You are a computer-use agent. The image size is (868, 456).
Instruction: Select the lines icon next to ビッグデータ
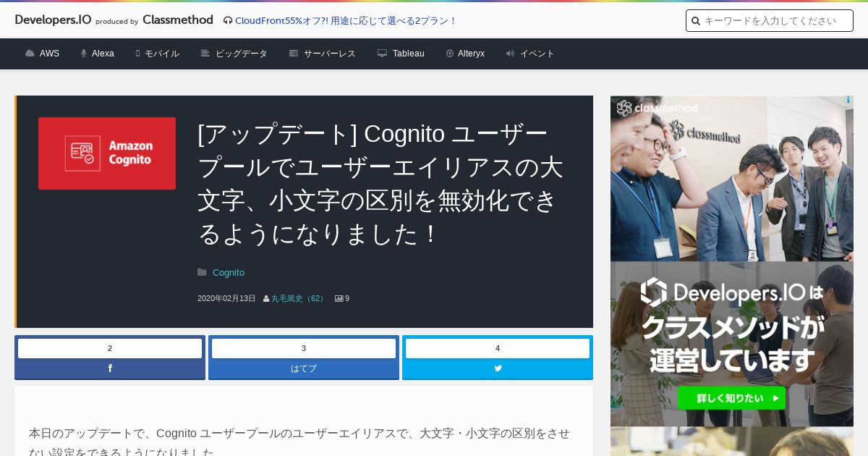(x=205, y=54)
